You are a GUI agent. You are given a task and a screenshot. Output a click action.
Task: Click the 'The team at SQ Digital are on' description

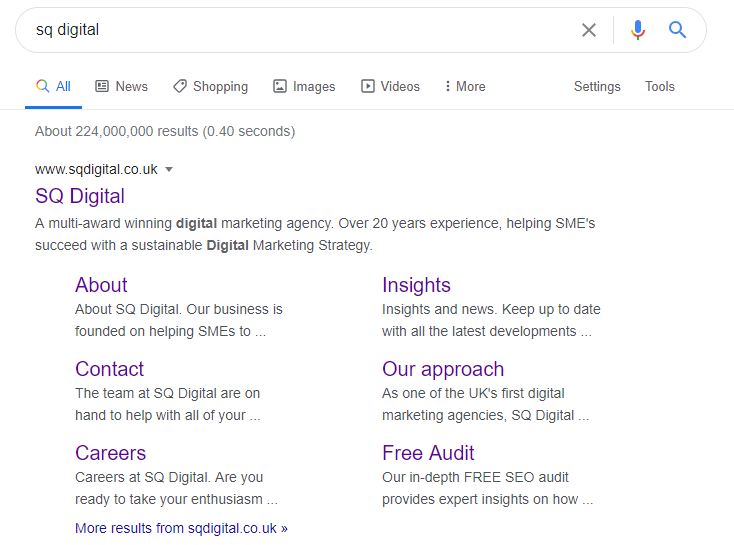click(168, 404)
